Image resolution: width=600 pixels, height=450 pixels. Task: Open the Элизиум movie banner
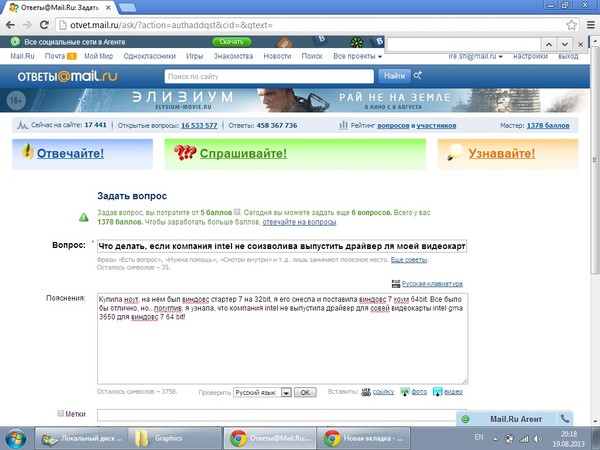(x=295, y=100)
